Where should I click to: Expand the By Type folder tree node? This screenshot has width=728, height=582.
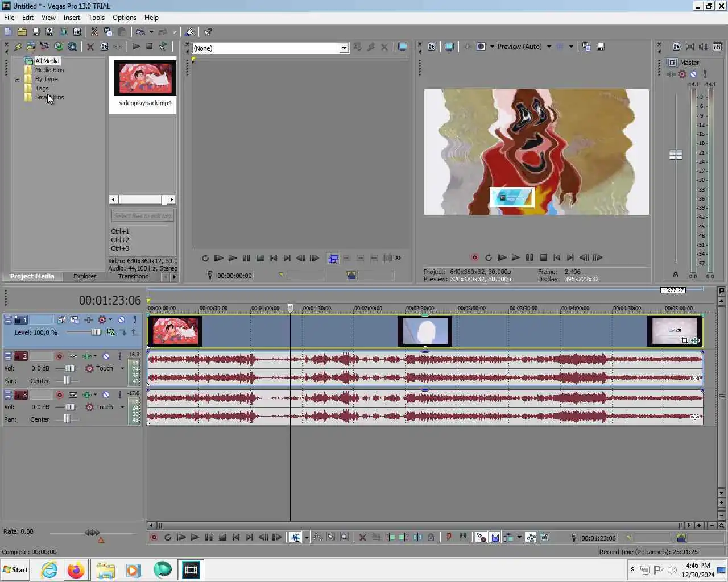pos(18,79)
